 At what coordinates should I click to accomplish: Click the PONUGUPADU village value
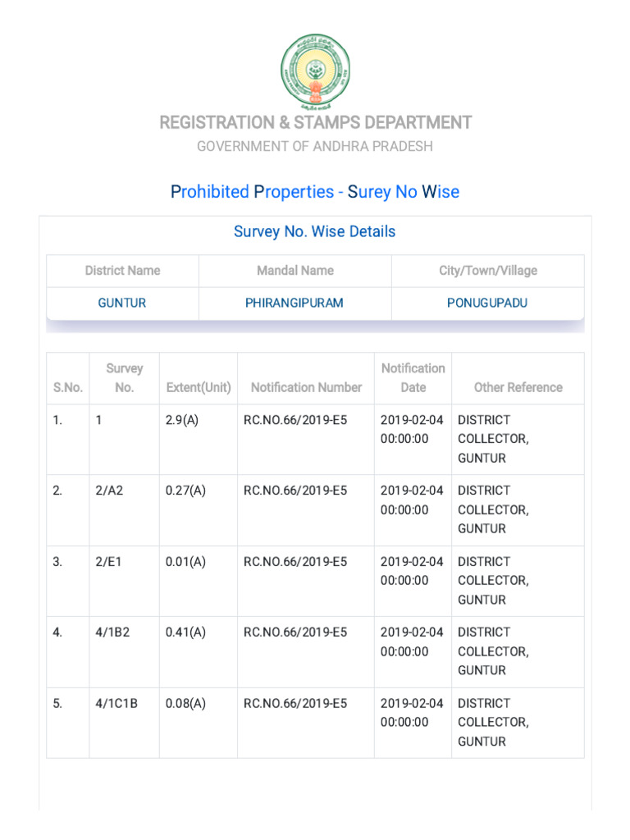click(487, 303)
